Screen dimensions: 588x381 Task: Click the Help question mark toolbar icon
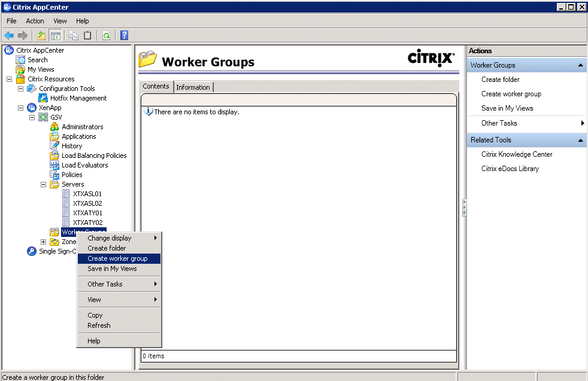coord(124,36)
